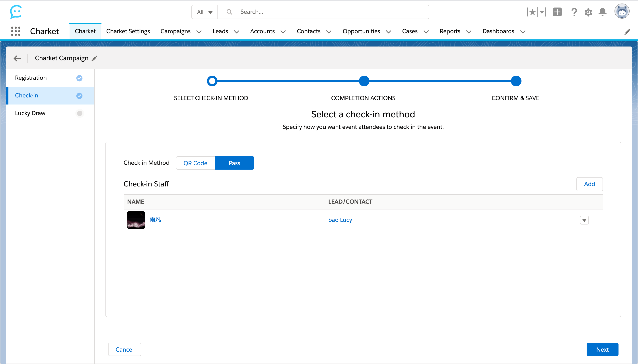Click the Add staff button
Screen dimensions: 638x364
coord(589,184)
